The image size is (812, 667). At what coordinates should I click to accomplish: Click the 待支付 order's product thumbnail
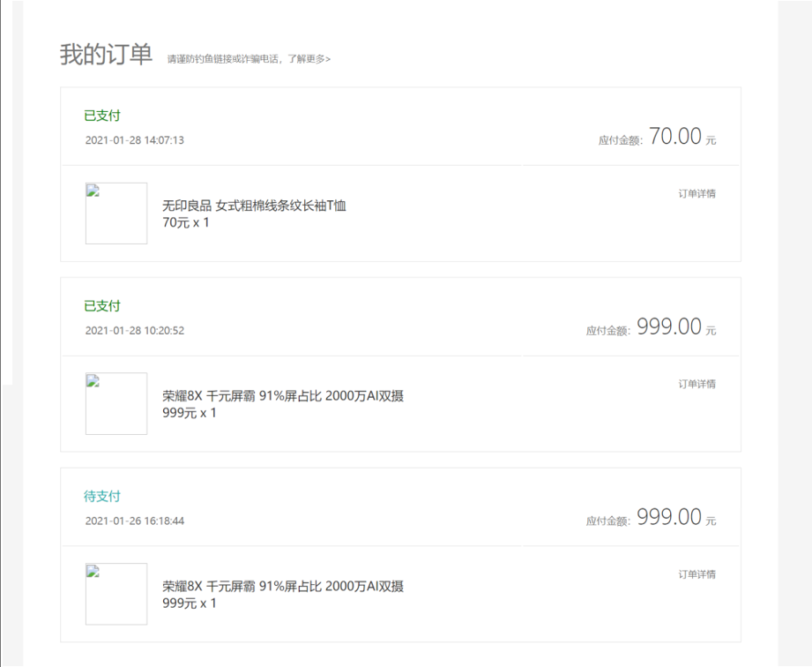pos(116,594)
